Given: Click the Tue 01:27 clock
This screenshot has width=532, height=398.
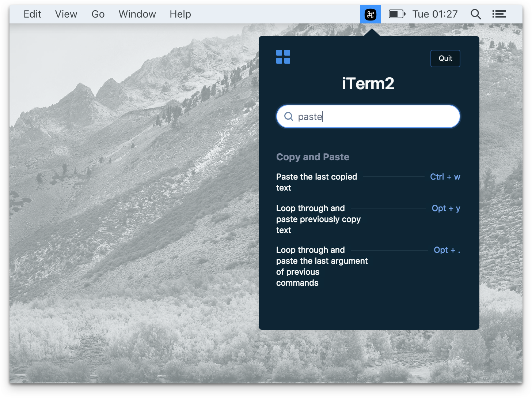Looking at the screenshot, I should (435, 14).
